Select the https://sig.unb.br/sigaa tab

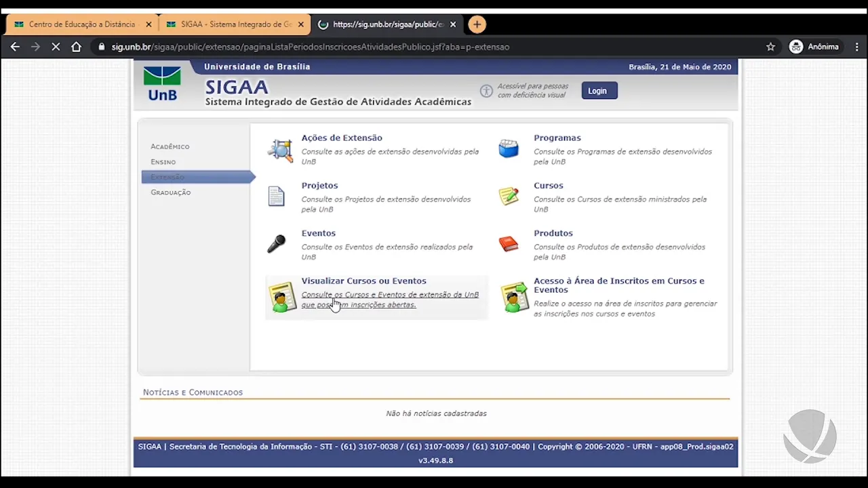coord(387,24)
